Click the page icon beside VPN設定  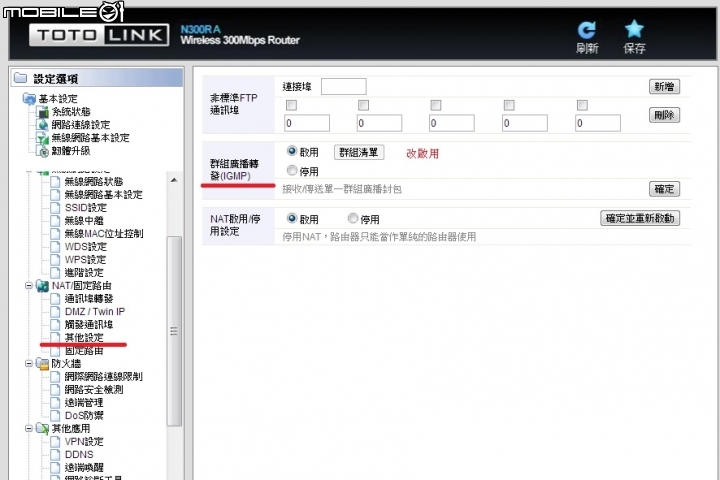55,441
